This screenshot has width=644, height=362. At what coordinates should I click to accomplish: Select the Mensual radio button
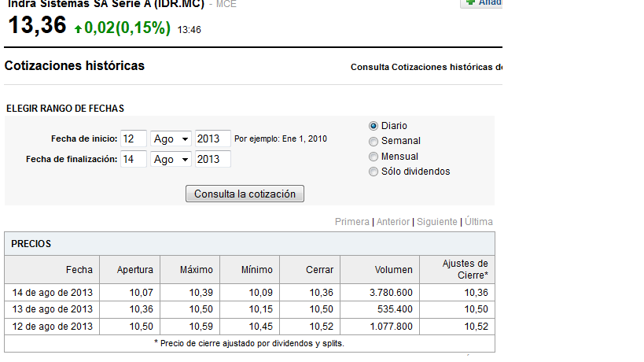click(373, 157)
